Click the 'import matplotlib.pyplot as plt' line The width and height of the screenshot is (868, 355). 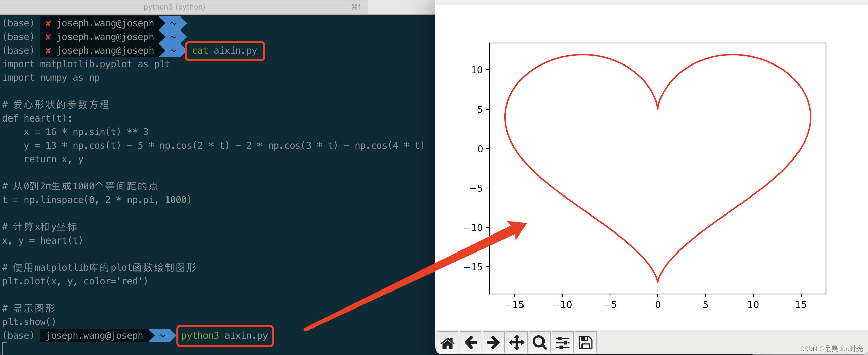[x=86, y=64]
